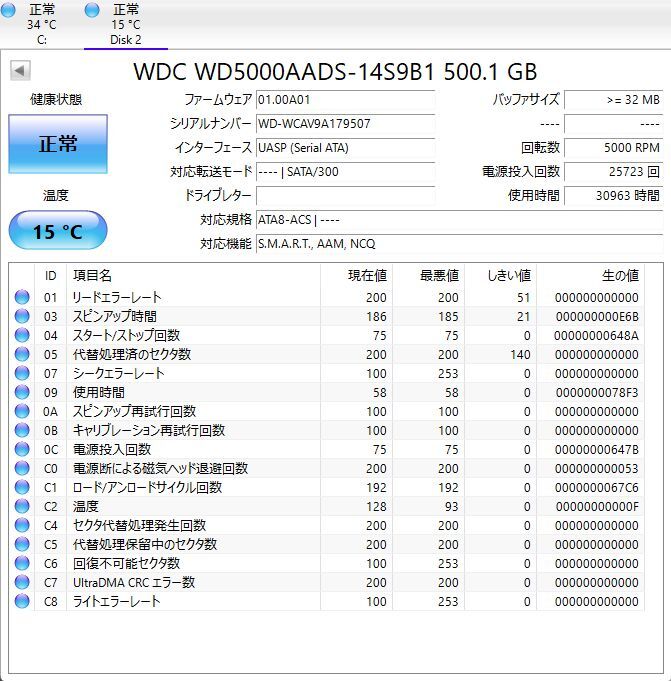Click the 項目名 column header

pos(193,275)
